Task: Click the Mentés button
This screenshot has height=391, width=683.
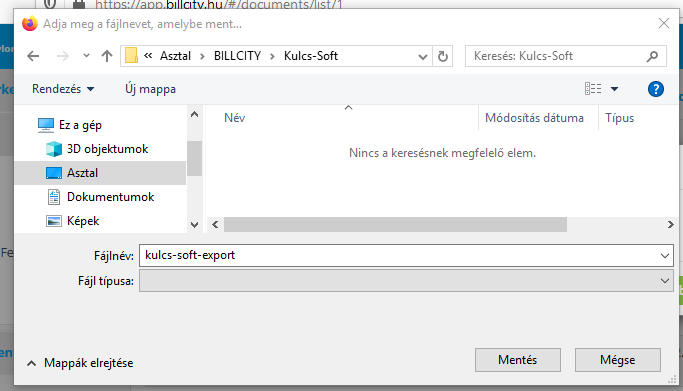Action: [518, 360]
